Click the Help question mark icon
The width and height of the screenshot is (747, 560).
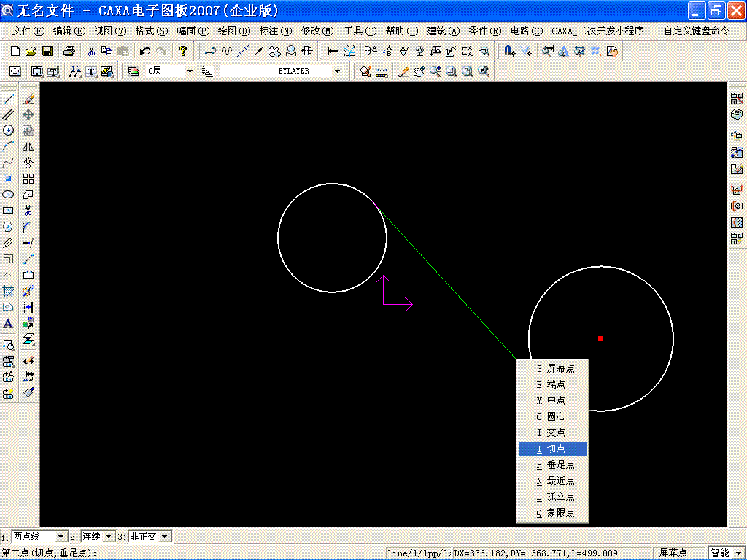(183, 51)
